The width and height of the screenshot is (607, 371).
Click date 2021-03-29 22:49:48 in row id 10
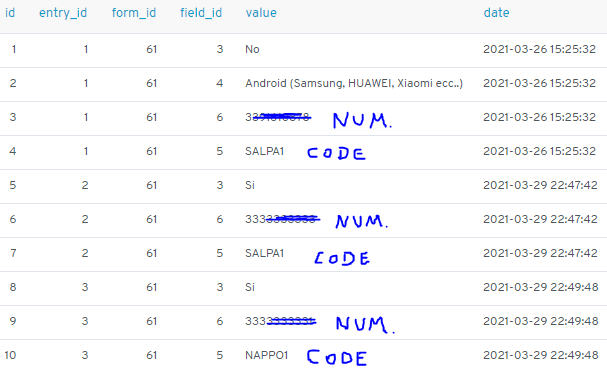click(541, 355)
